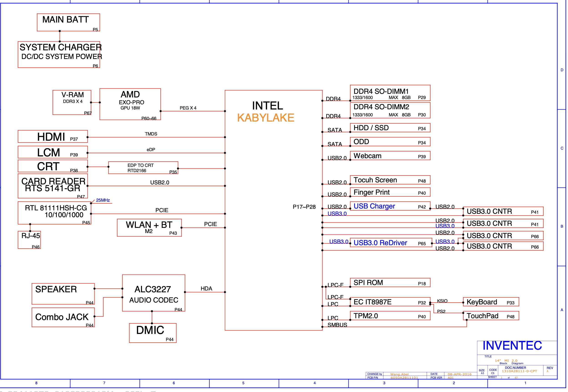The image size is (568, 392).
Task: Click the MAIN BATT block
Action: point(68,22)
